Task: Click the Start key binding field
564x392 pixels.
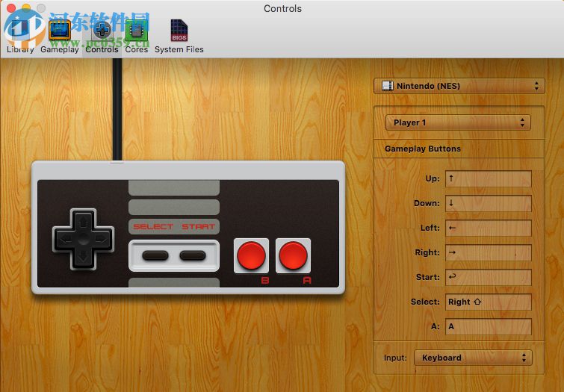Action: point(488,277)
